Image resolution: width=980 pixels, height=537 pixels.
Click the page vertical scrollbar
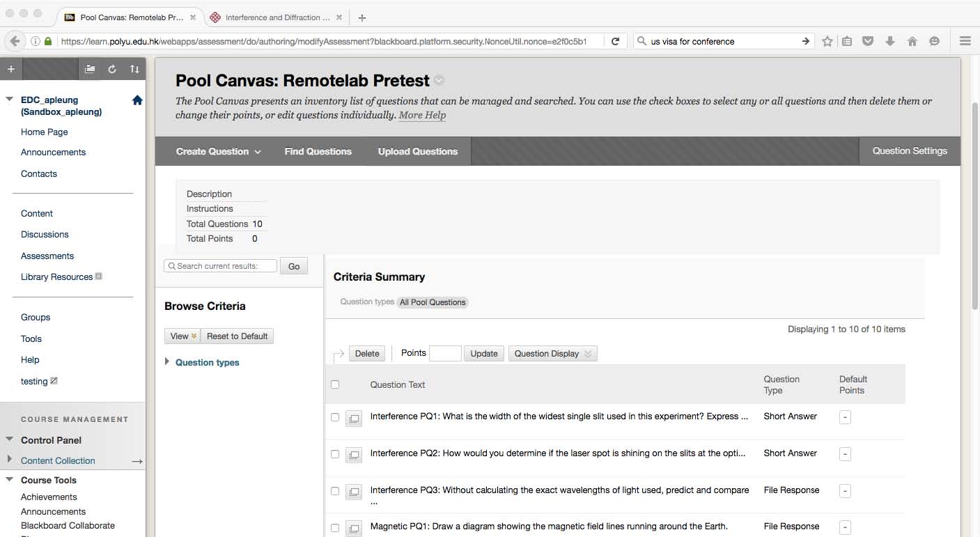(974, 207)
